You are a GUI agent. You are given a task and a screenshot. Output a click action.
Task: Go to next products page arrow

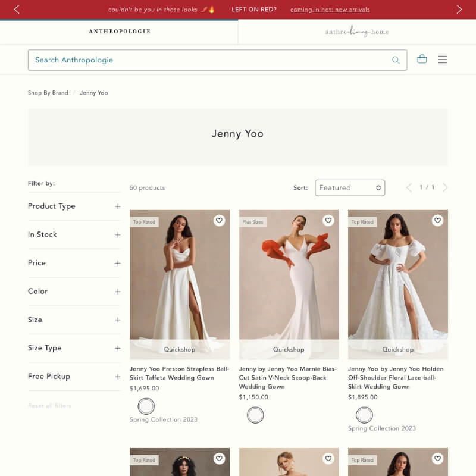pyautogui.click(x=445, y=187)
